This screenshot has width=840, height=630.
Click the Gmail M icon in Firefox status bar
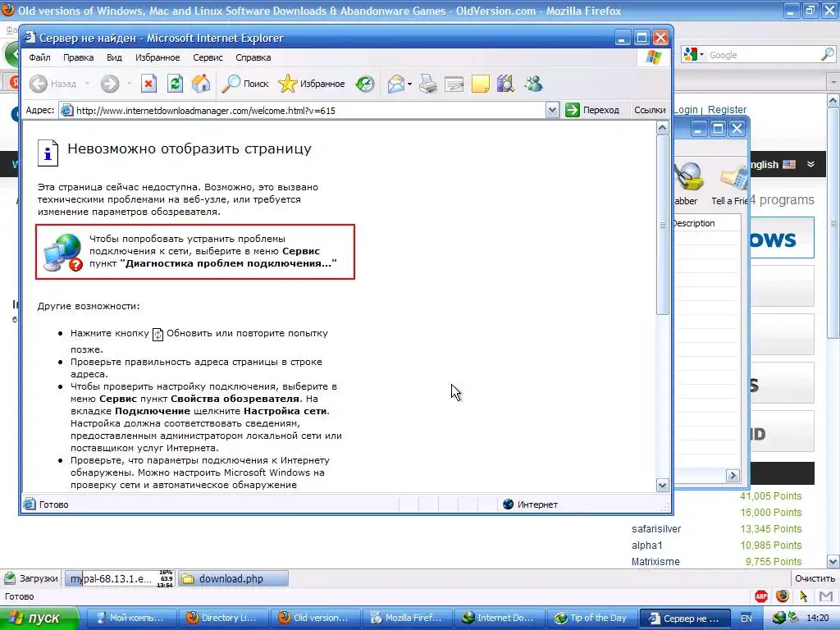(826, 596)
